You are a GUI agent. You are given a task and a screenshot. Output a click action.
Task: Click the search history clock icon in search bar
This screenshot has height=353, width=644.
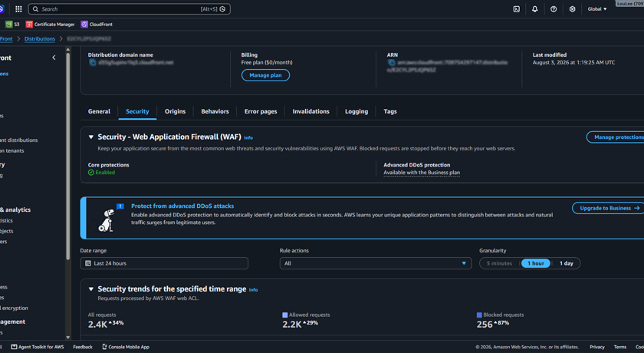click(222, 9)
